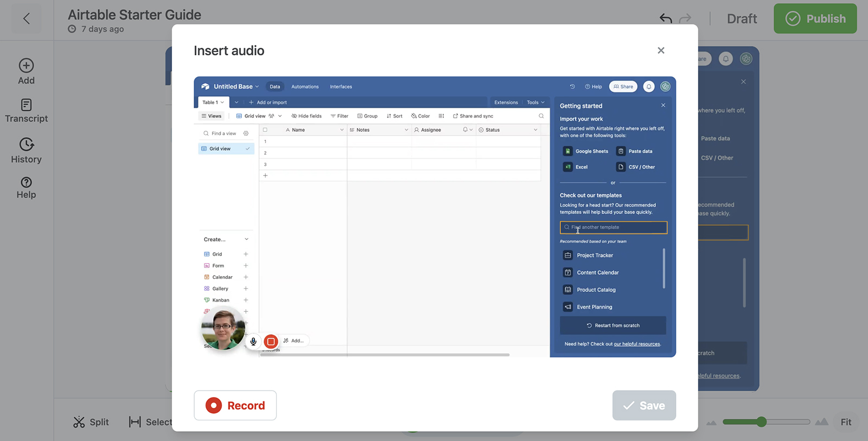Click the bell icon beside Share

tap(649, 87)
